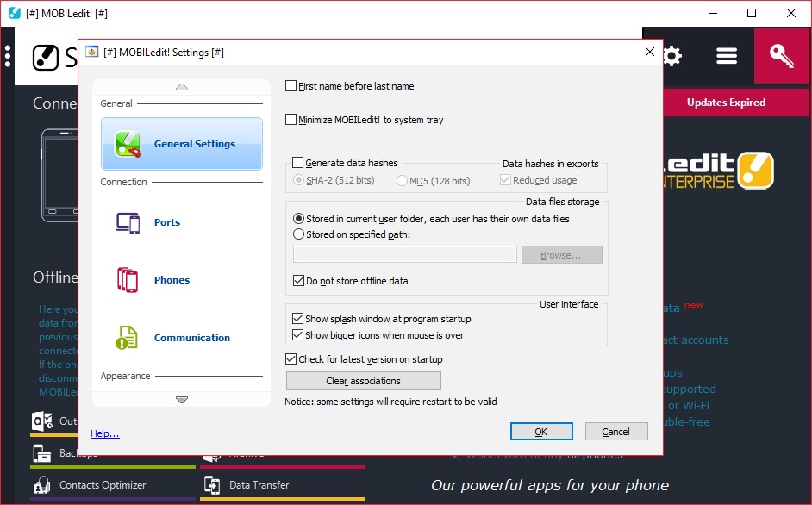Click the three-dot side handle in main window

point(8,56)
